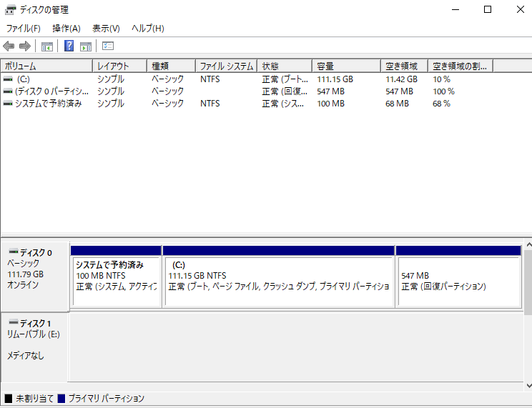Sort by the レイアウト column header
The width and height of the screenshot is (532, 408).
(x=119, y=66)
